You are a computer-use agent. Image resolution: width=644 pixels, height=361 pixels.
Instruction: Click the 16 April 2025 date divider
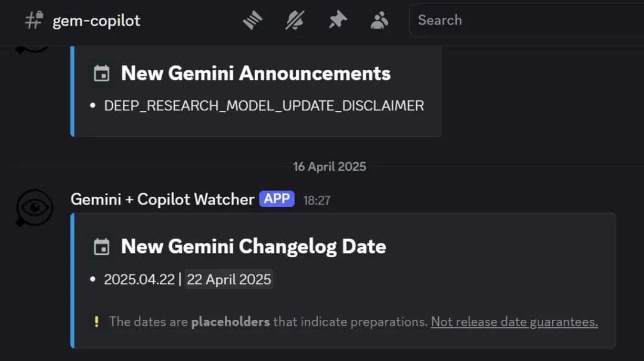(329, 166)
